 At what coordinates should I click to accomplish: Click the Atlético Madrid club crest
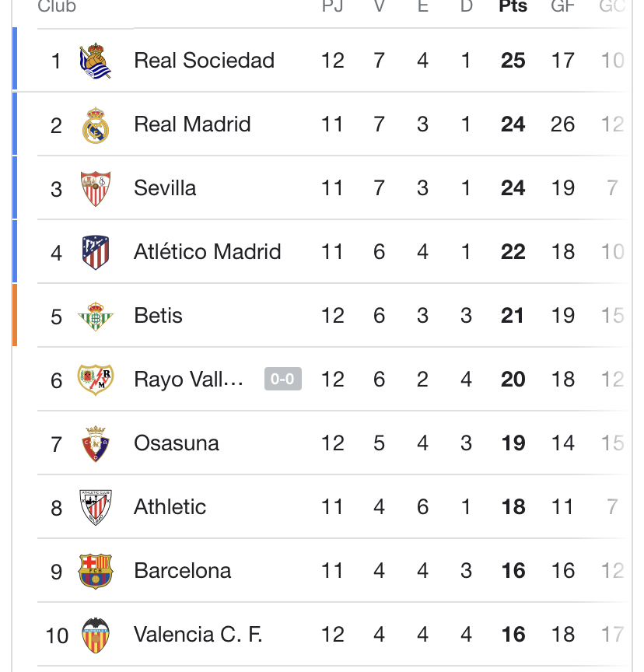click(x=95, y=253)
